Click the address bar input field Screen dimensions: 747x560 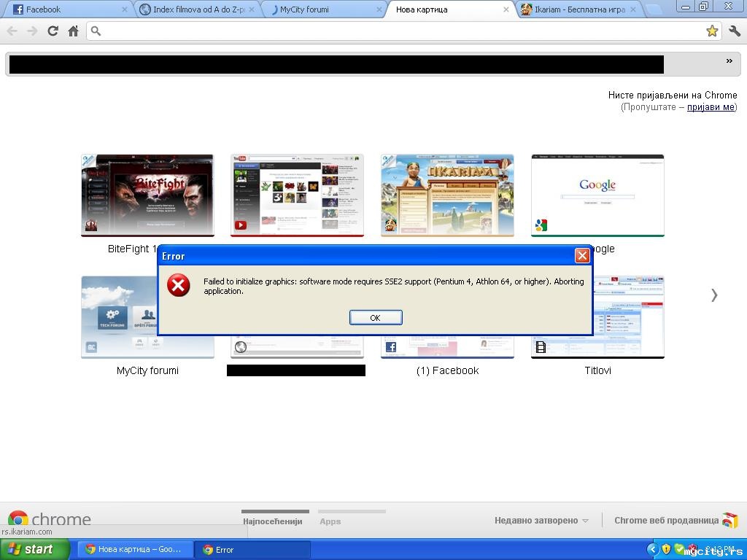pos(403,31)
